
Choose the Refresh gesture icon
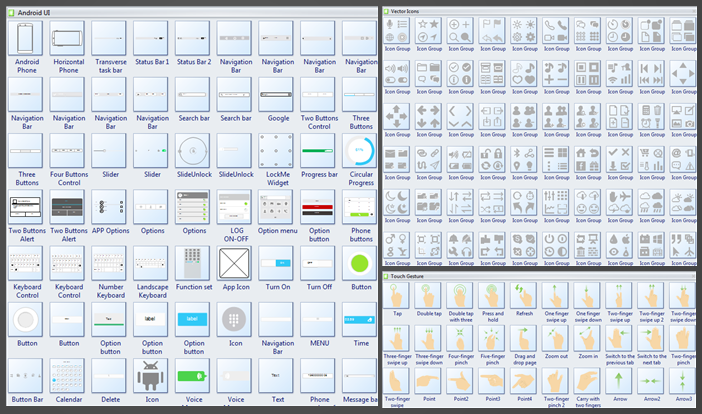point(524,296)
